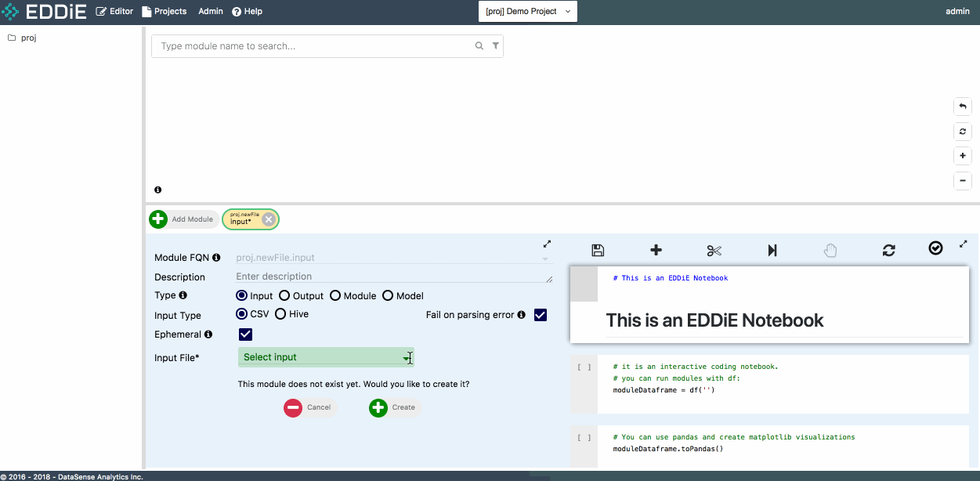The height and width of the screenshot is (481, 980).
Task: Uncheck Fail on parsing error checkbox
Action: 540,315
